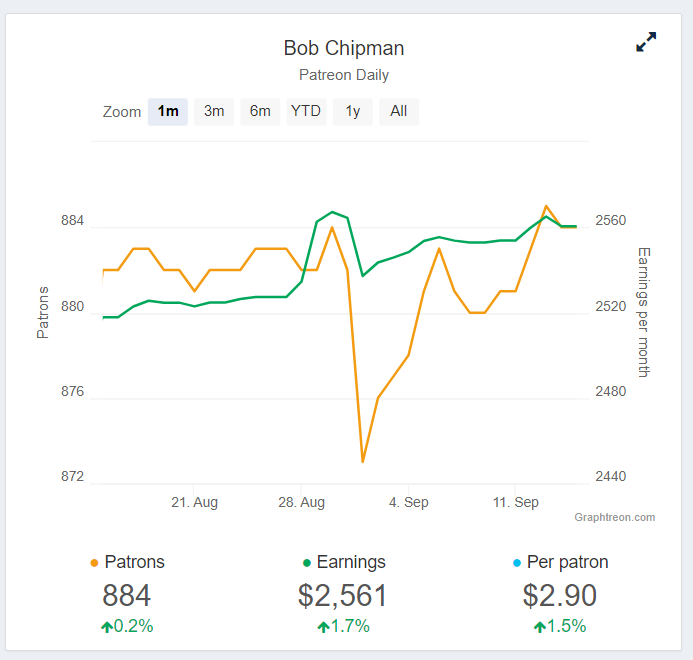Viewport: 693px width, 660px height.
Task: Select the 6m zoom range
Action: pyautogui.click(x=260, y=111)
